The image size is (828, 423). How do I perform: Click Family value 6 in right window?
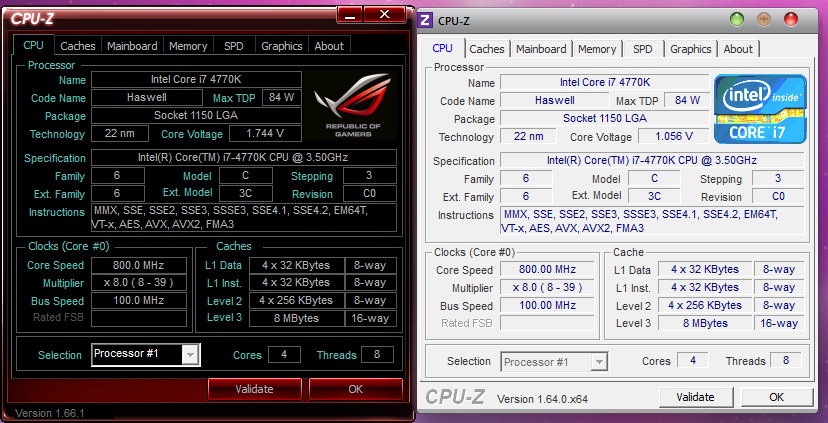(526, 178)
